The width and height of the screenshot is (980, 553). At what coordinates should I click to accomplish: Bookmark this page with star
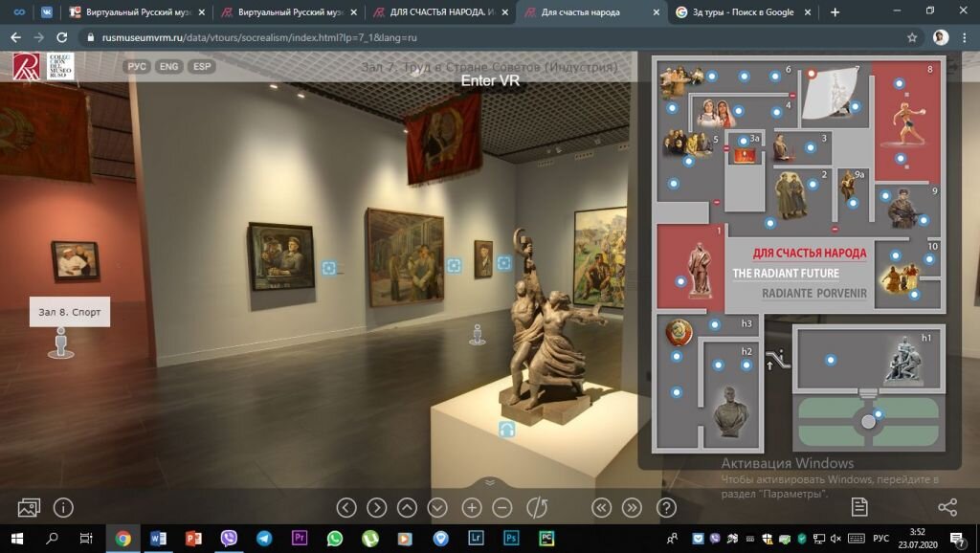click(x=912, y=37)
